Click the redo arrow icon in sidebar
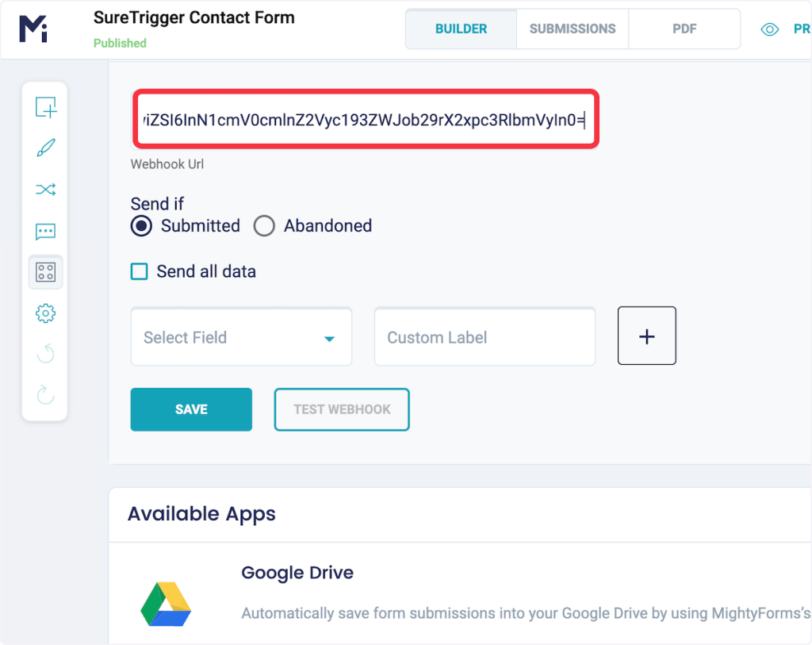This screenshot has width=812, height=645. (x=45, y=394)
